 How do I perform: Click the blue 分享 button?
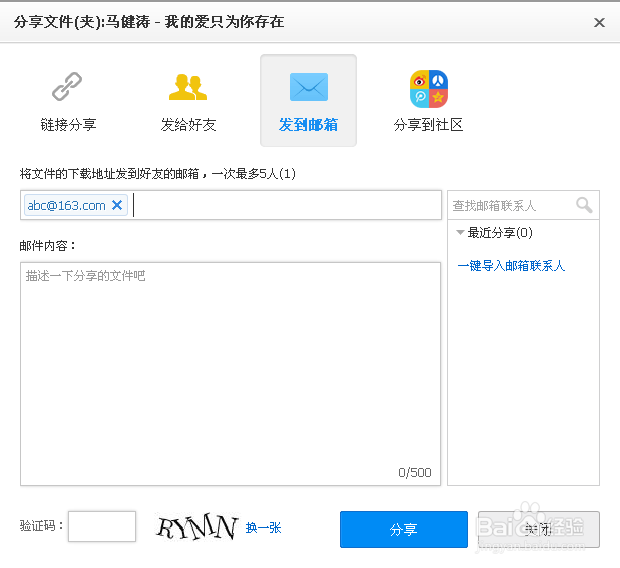pos(404,529)
